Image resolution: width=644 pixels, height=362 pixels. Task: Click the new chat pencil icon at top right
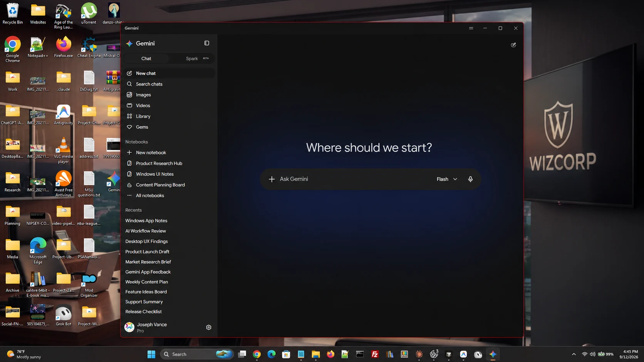pos(513,45)
